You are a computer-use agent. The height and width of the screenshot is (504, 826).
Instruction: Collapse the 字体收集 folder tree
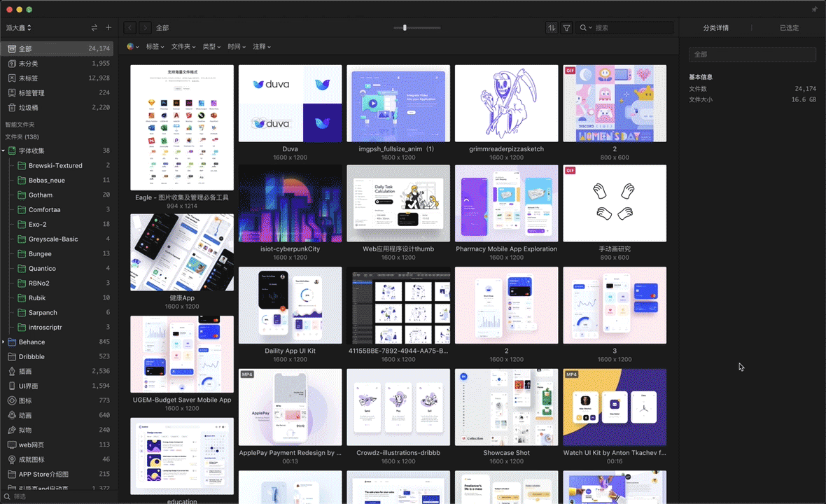pyautogui.click(x=3, y=150)
